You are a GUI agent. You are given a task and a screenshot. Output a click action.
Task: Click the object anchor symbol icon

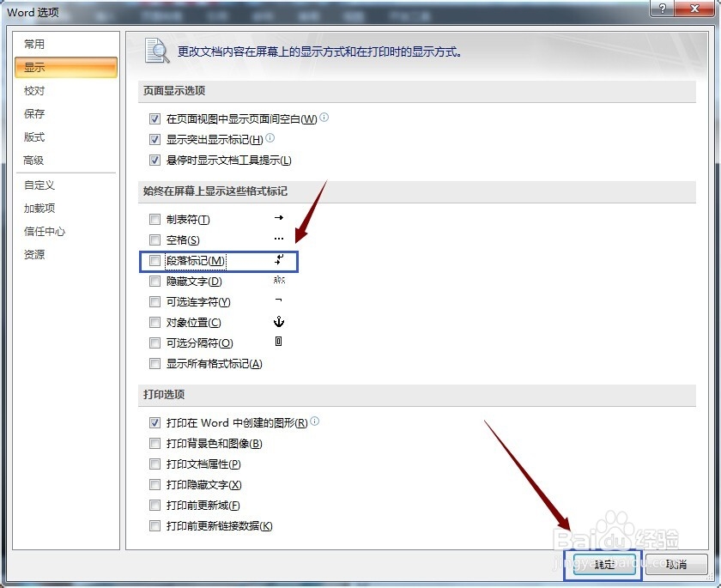(279, 321)
